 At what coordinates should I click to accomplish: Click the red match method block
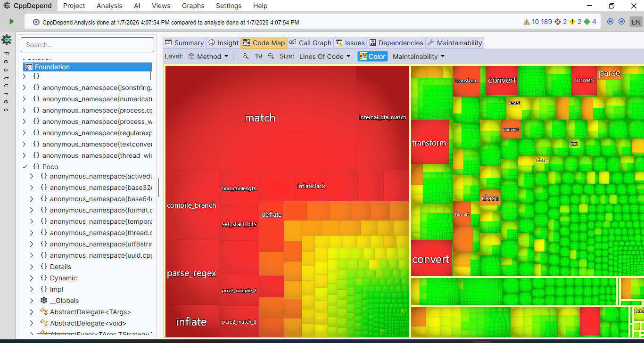[260, 118]
